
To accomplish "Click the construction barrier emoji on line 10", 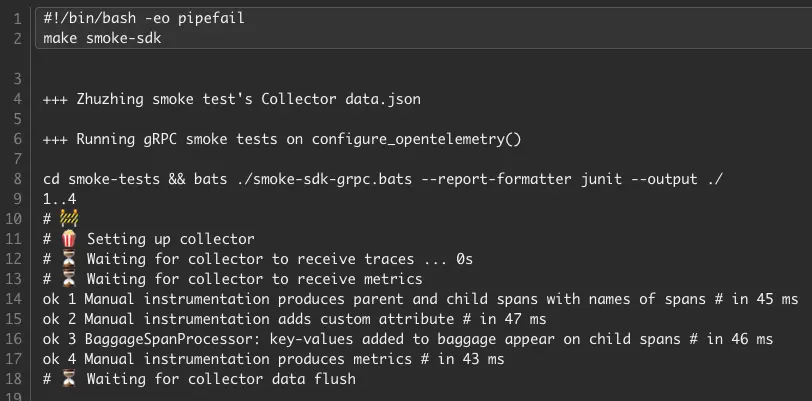I will pos(68,219).
